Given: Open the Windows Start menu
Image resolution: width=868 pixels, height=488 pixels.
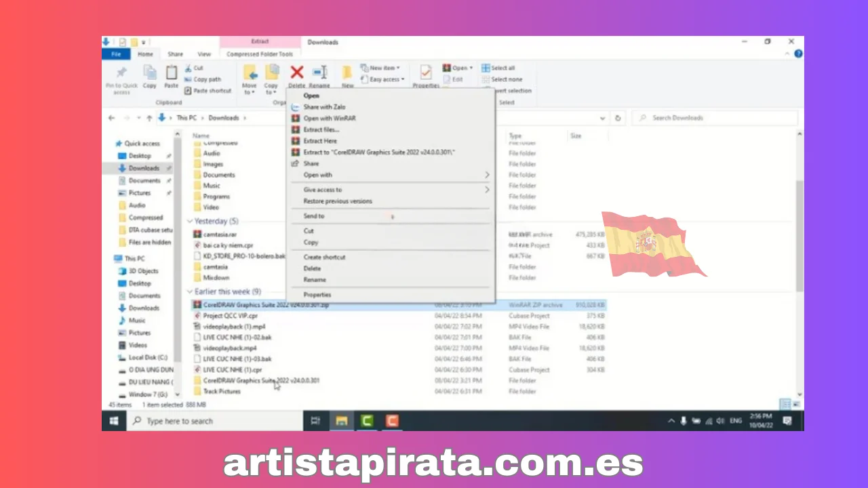Looking at the screenshot, I should click(114, 421).
